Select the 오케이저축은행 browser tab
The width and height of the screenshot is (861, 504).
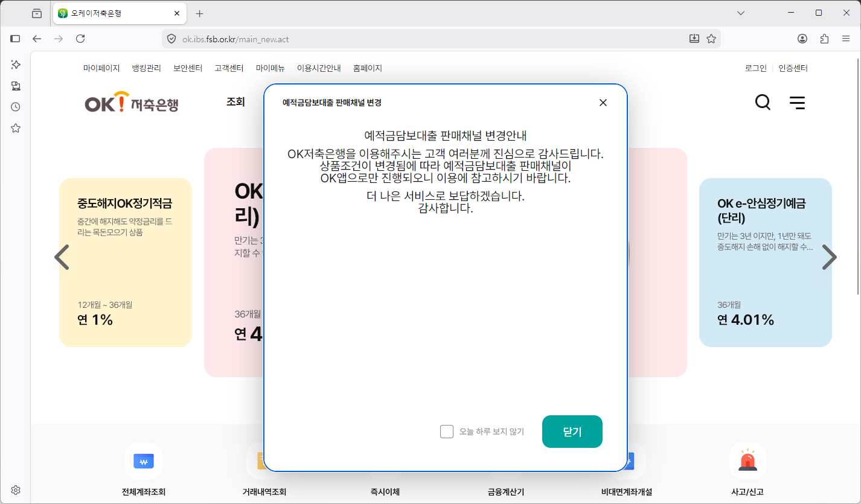tap(119, 13)
